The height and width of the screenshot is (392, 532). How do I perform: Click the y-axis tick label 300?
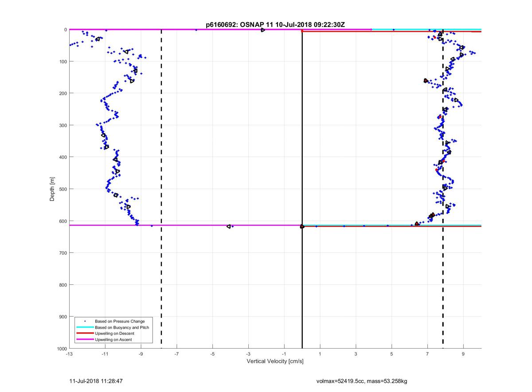pos(63,125)
